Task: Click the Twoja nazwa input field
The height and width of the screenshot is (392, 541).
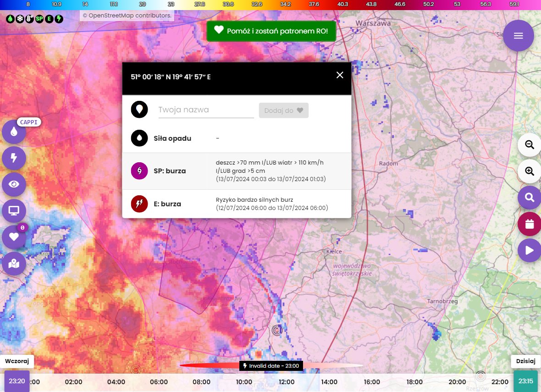Action: point(205,110)
